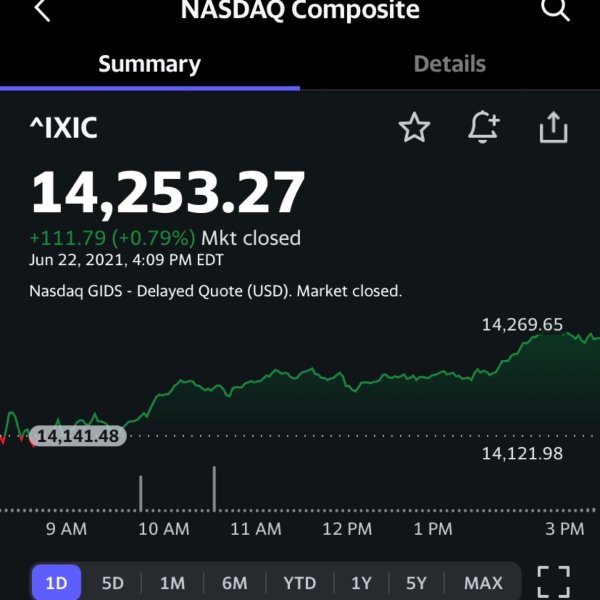600x600 pixels.
Task: Switch chart range to 5D
Action: (x=112, y=583)
